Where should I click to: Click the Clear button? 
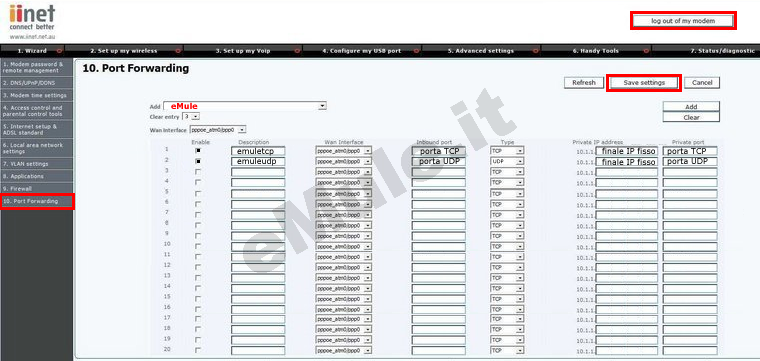[691, 117]
